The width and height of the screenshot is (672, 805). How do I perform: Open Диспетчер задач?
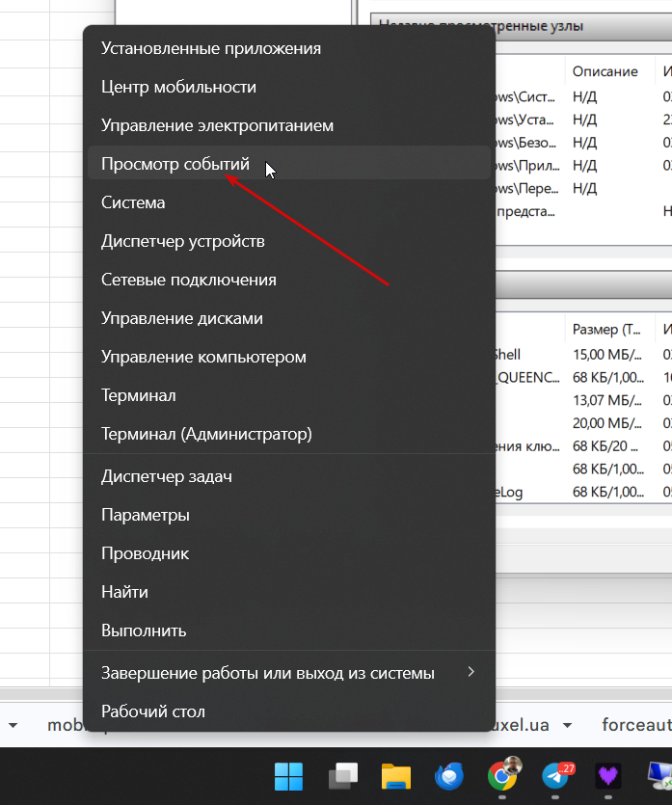point(289,476)
